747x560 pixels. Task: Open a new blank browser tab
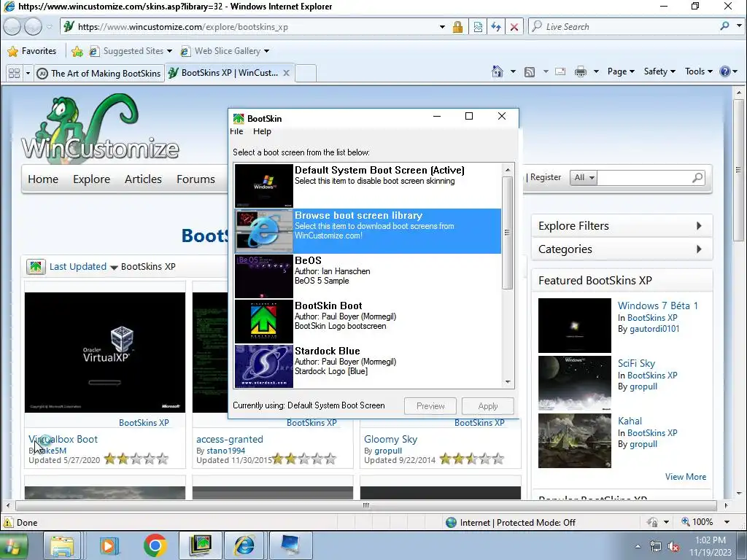(306, 74)
